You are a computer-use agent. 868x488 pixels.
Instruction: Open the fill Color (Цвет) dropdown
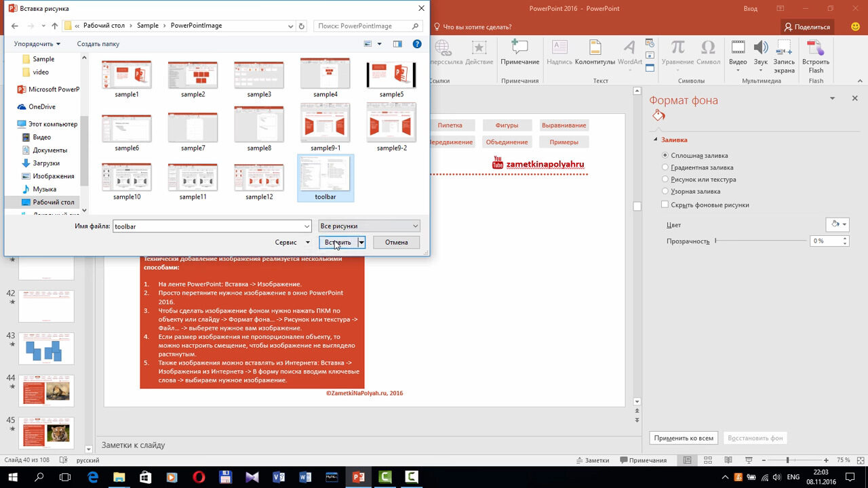coord(837,224)
